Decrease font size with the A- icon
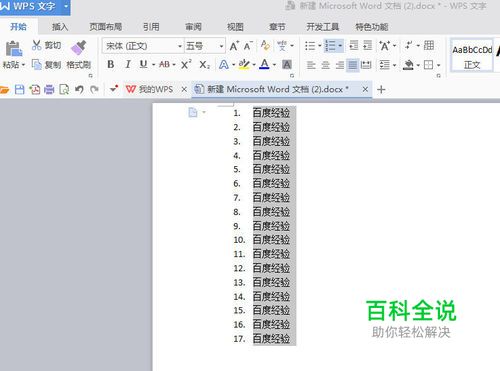The image size is (500, 371). (x=248, y=46)
